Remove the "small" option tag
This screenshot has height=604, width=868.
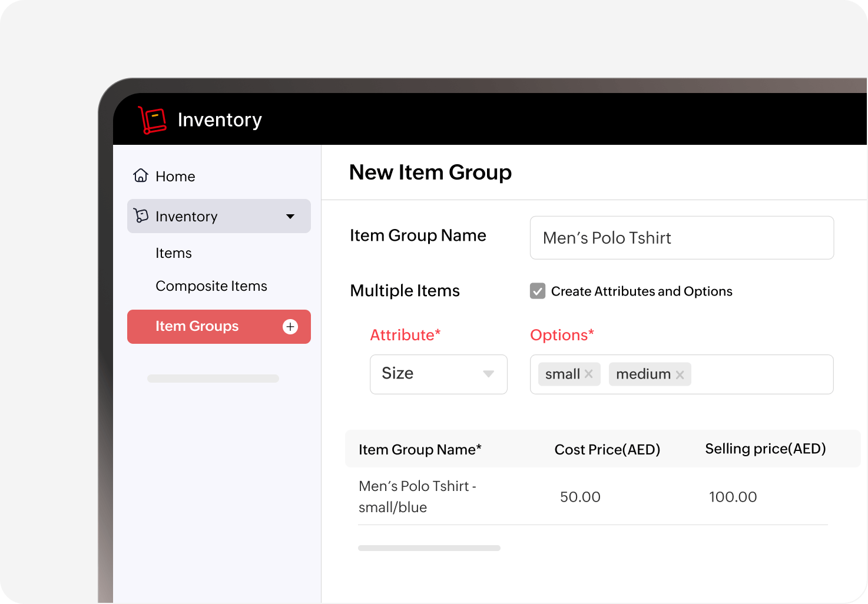tap(588, 373)
